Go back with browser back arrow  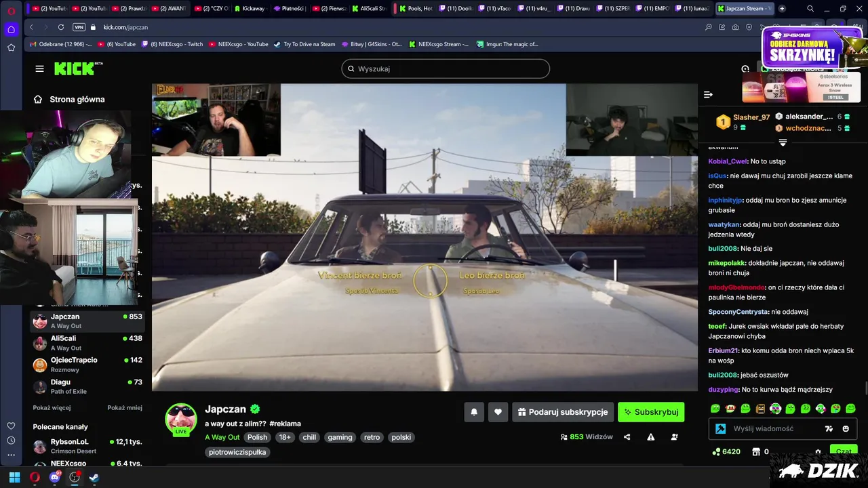click(x=31, y=27)
